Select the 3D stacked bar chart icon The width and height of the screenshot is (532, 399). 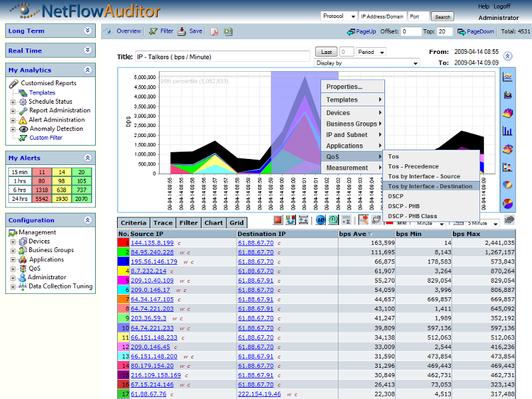(x=507, y=149)
